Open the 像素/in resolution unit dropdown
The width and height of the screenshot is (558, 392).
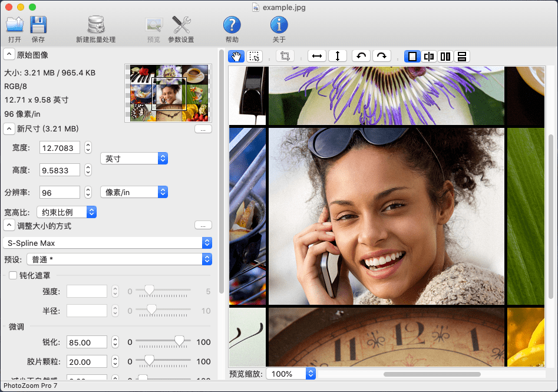pyautogui.click(x=134, y=192)
